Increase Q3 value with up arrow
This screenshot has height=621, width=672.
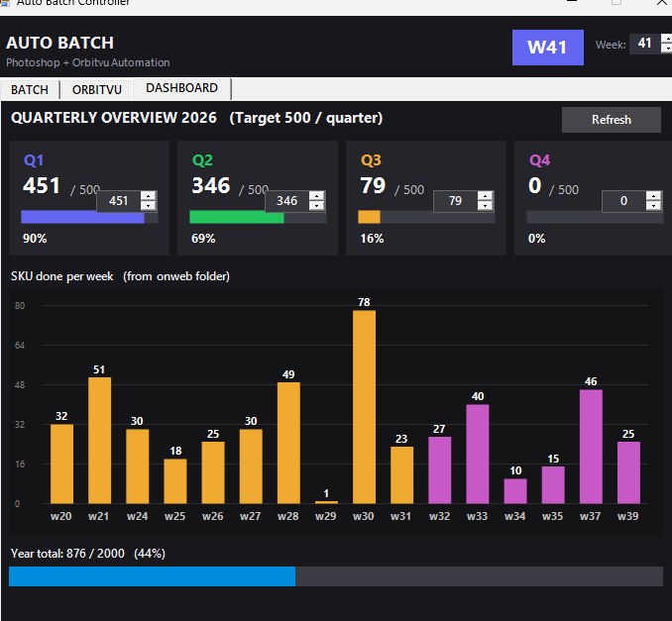point(485,196)
